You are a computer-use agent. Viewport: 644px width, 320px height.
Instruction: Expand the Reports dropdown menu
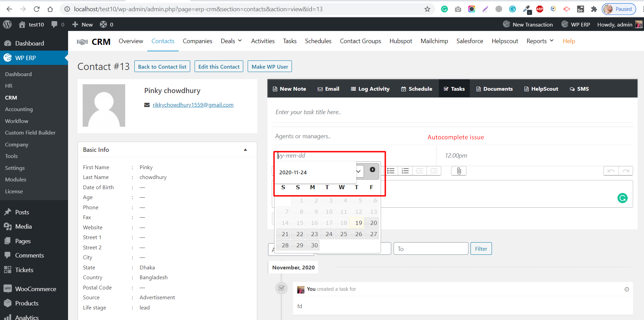(x=540, y=41)
